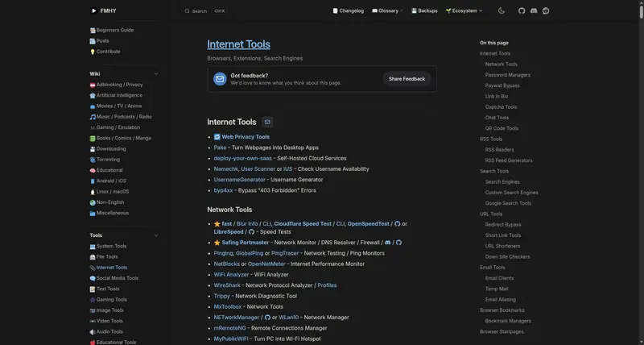Click the mail icon in the feedback card
644x345 pixels.
220,79
